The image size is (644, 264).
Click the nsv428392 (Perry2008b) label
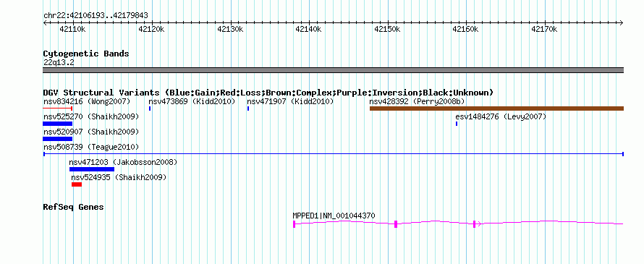[417, 101]
